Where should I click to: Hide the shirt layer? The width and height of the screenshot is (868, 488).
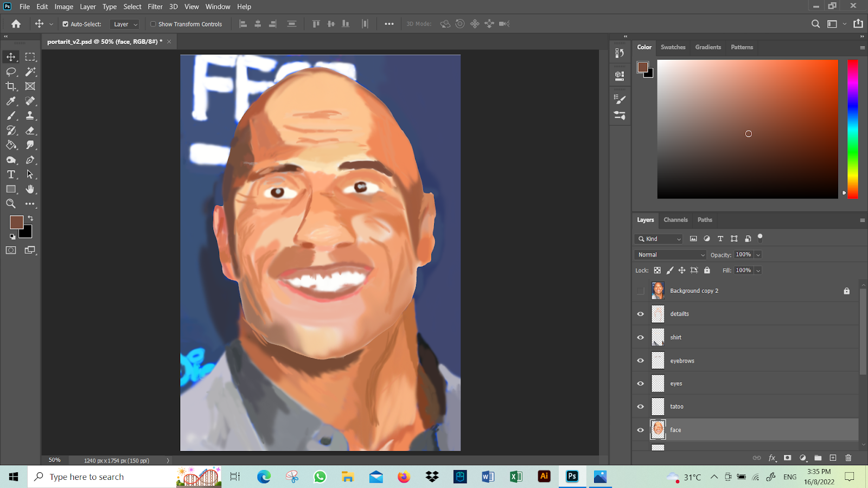click(641, 337)
